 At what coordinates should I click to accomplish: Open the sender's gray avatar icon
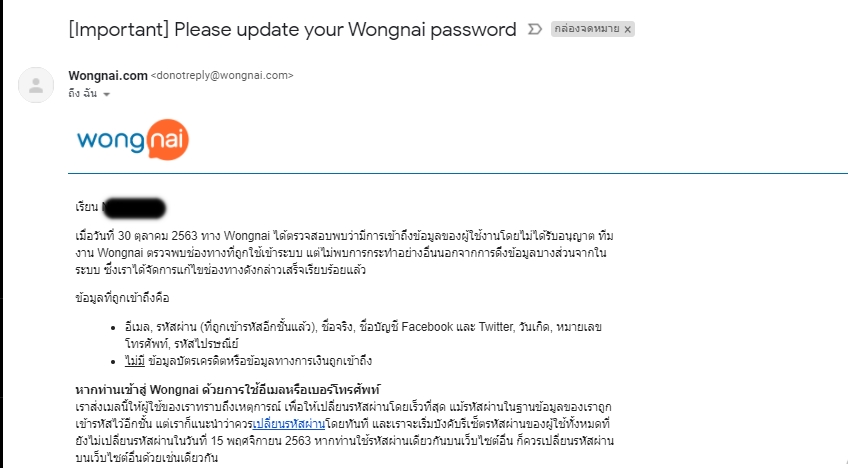point(36,85)
